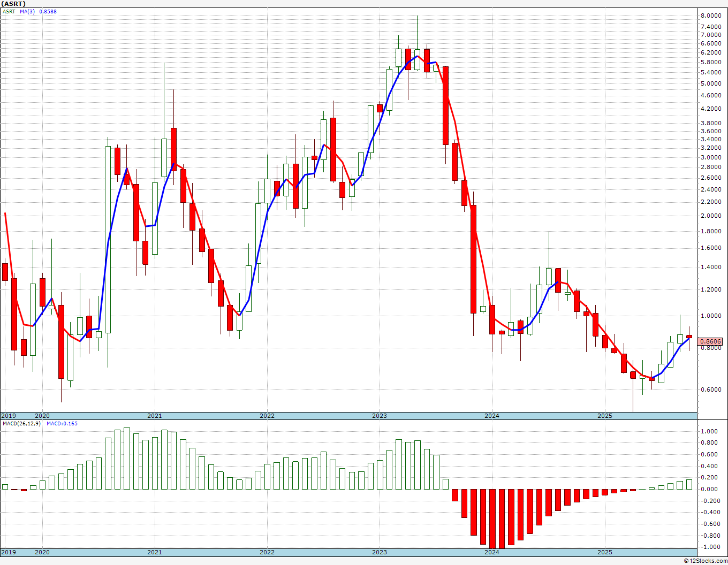
Task: Select 2021 on the MACD panel time axis
Action: click(x=154, y=552)
